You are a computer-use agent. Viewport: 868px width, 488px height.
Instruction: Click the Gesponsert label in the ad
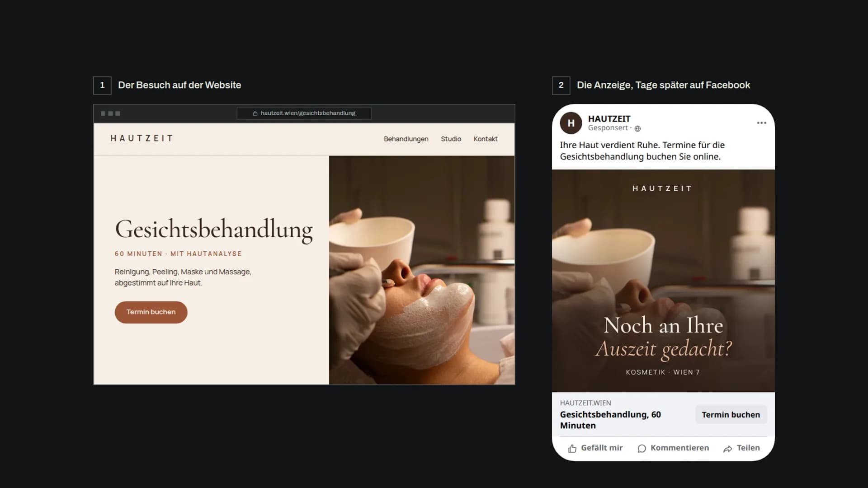pos(608,128)
